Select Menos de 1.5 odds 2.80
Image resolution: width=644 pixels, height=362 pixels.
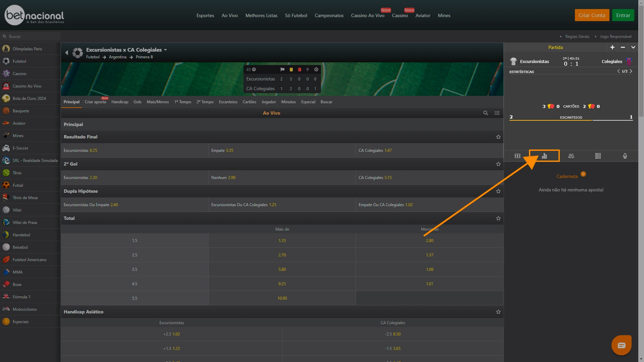coord(429,240)
